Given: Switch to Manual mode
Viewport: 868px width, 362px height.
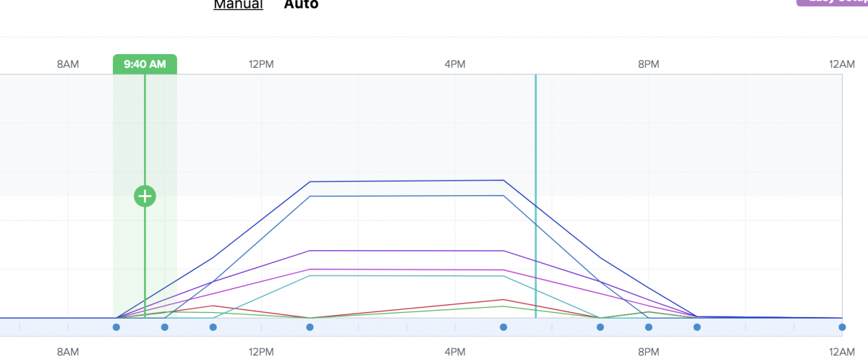Looking at the screenshot, I should (238, 5).
